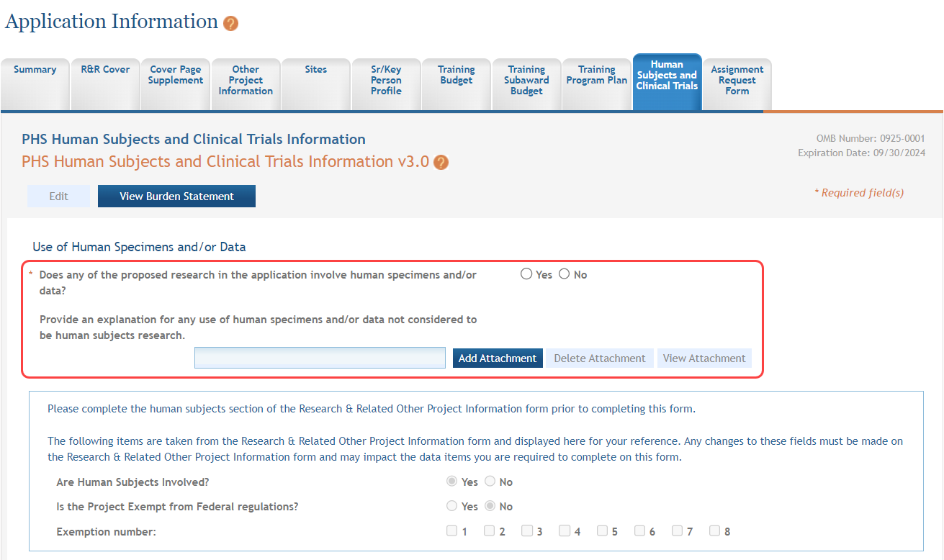Viewport: 944px width, 560px height.
Task: Click the Add Attachment button
Action: pos(498,358)
